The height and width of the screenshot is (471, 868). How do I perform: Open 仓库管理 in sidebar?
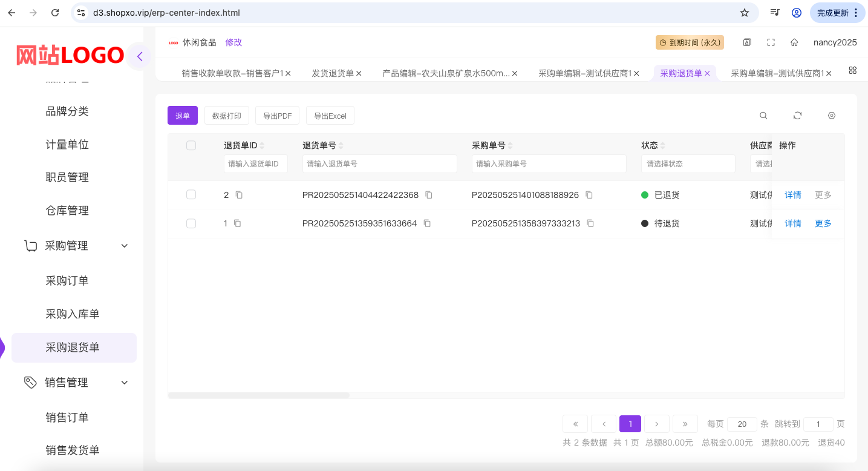pos(67,211)
